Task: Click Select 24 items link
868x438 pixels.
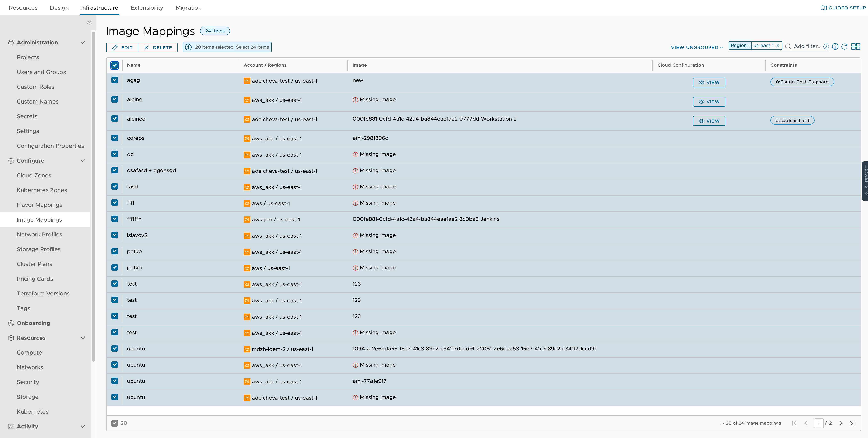Action: pyautogui.click(x=252, y=47)
